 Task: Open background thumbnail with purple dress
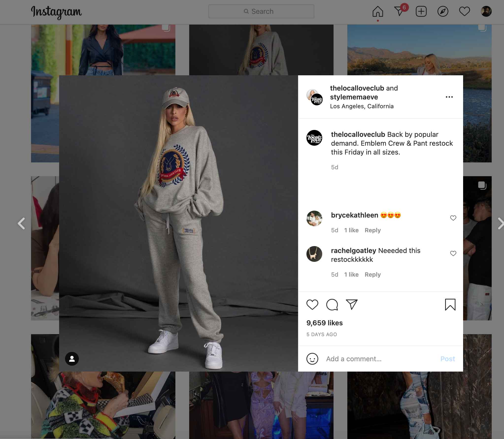261,405
